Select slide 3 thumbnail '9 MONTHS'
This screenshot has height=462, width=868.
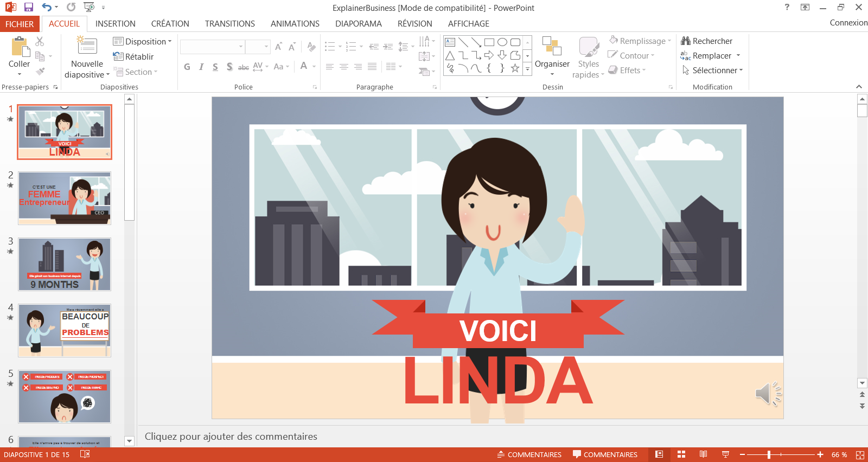click(x=65, y=265)
